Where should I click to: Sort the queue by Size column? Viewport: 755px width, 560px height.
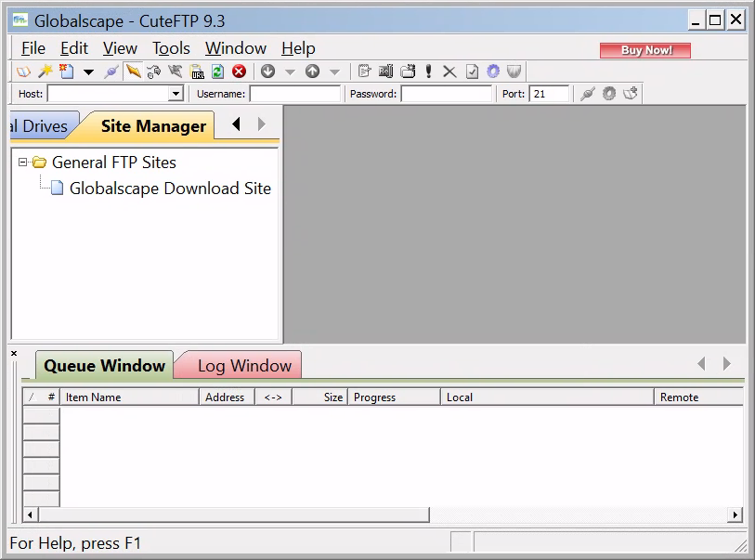point(319,397)
